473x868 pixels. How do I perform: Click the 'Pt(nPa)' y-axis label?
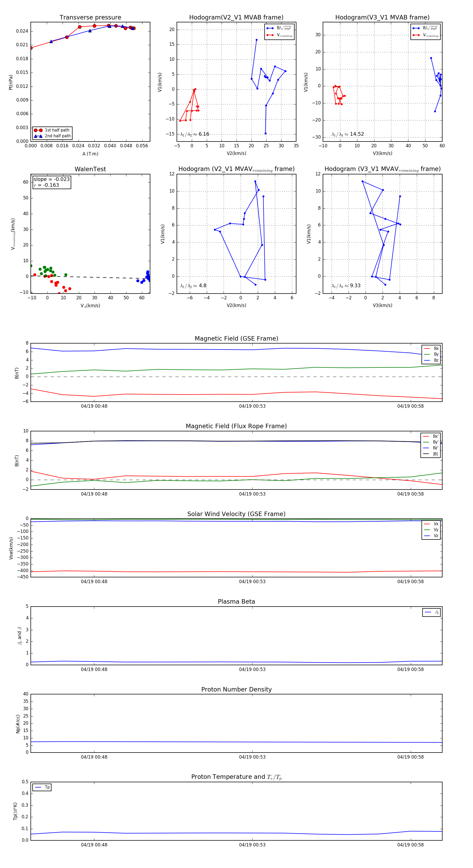click(x=11, y=82)
